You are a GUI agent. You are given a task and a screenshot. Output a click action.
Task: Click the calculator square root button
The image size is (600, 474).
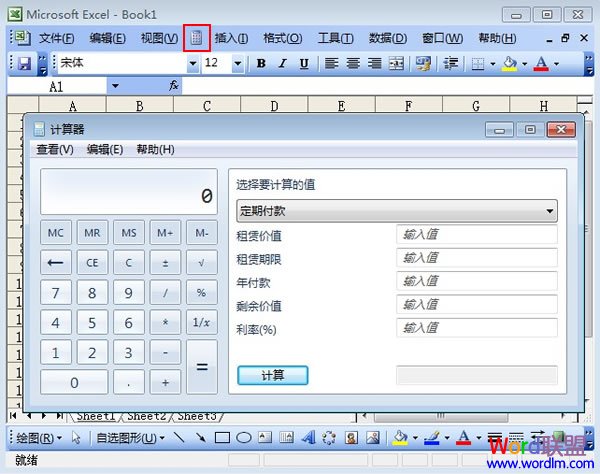pos(202,262)
